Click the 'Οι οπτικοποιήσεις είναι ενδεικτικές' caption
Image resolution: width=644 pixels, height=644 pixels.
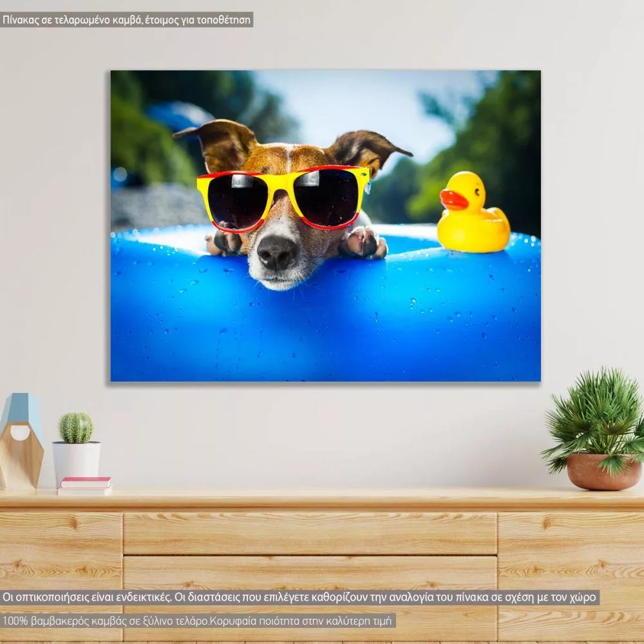pyautogui.click(x=299, y=597)
